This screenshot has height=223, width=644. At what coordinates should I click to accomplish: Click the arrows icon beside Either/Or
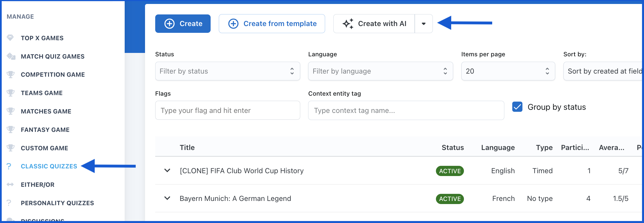(10, 185)
